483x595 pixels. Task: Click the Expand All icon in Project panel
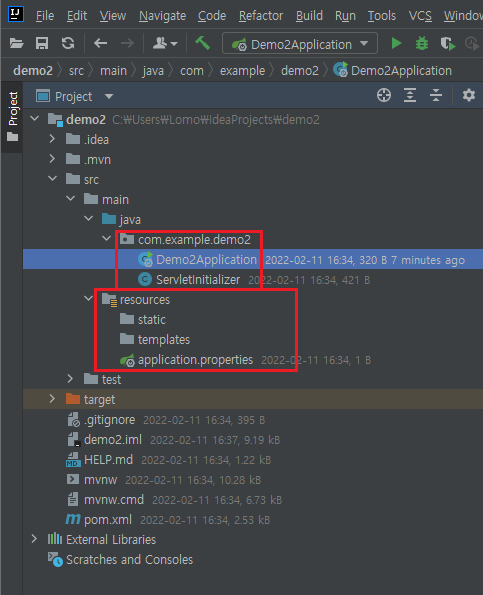[410, 95]
